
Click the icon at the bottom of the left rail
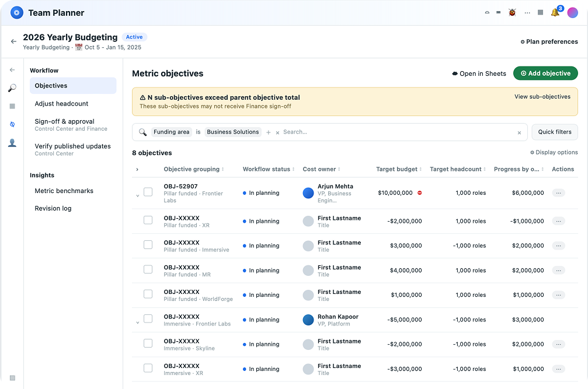(x=12, y=378)
